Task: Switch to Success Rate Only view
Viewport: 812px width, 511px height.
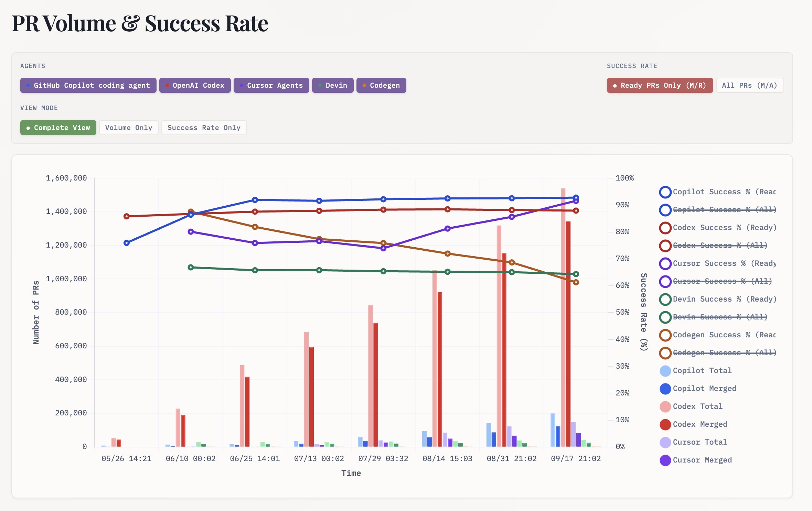Action: (204, 128)
